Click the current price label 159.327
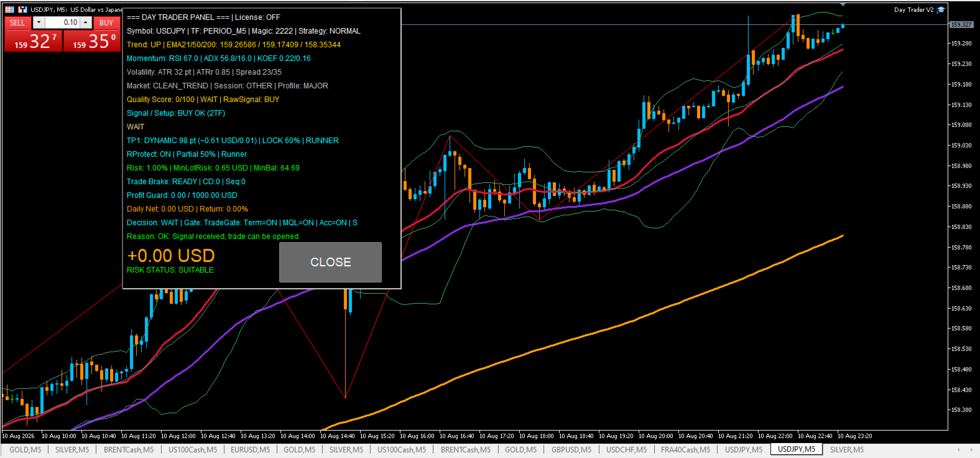This screenshot has height=458, width=980. 961,25
